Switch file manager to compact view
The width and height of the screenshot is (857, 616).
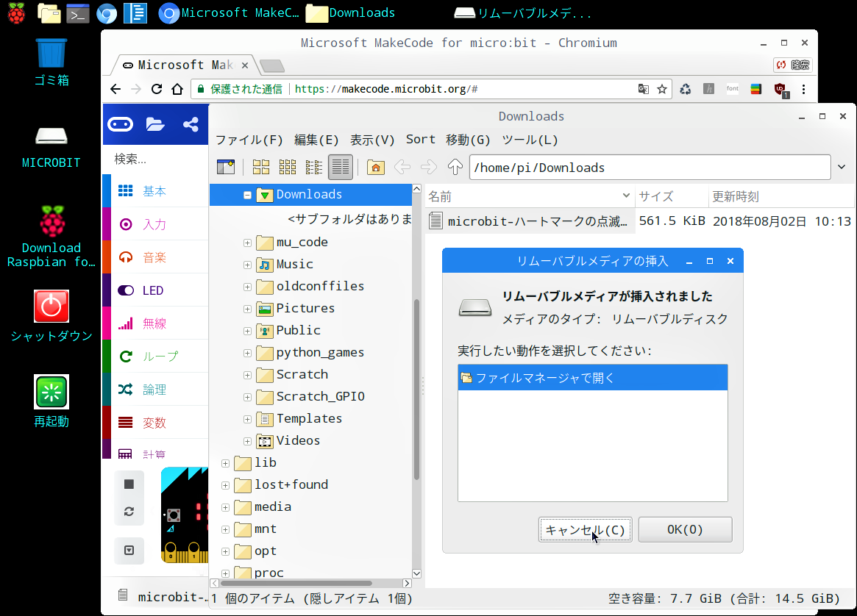pyautogui.click(x=313, y=167)
